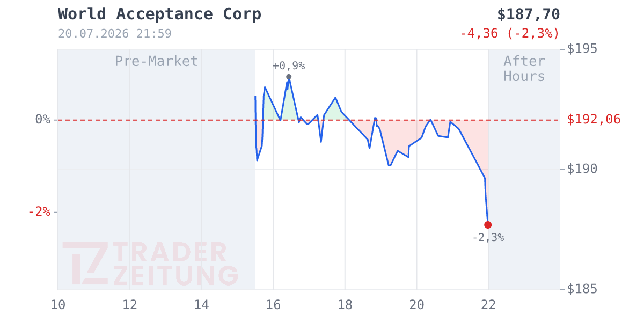Click the $192,06 previous close label

click(x=594, y=120)
